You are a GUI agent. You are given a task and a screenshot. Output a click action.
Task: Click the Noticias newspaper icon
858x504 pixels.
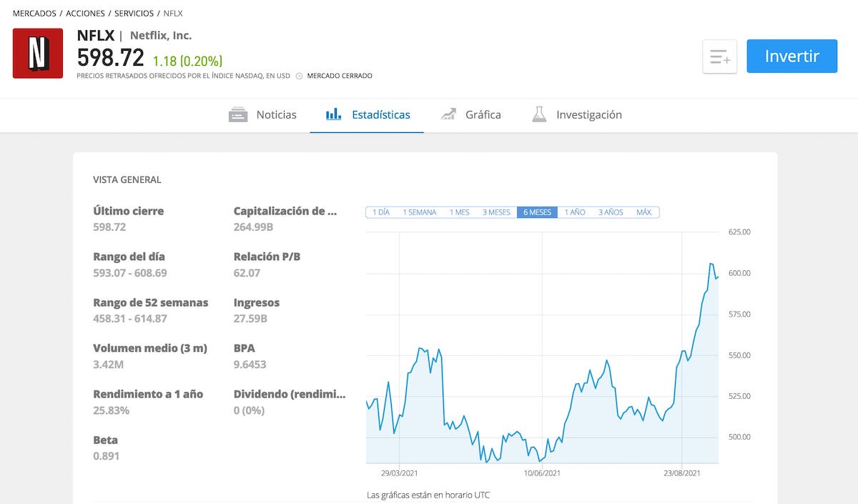(238, 114)
